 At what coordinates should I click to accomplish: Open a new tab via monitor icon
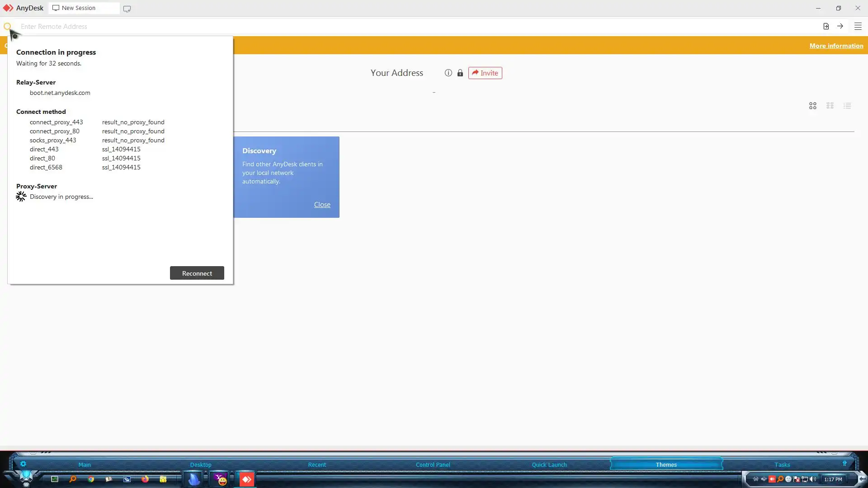click(x=127, y=9)
